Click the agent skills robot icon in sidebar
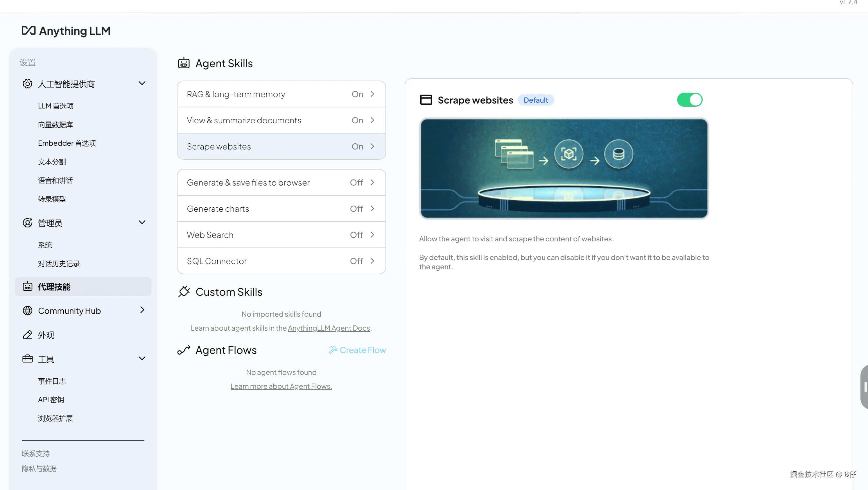Screen dimensions: 868x490 [x=27, y=287]
